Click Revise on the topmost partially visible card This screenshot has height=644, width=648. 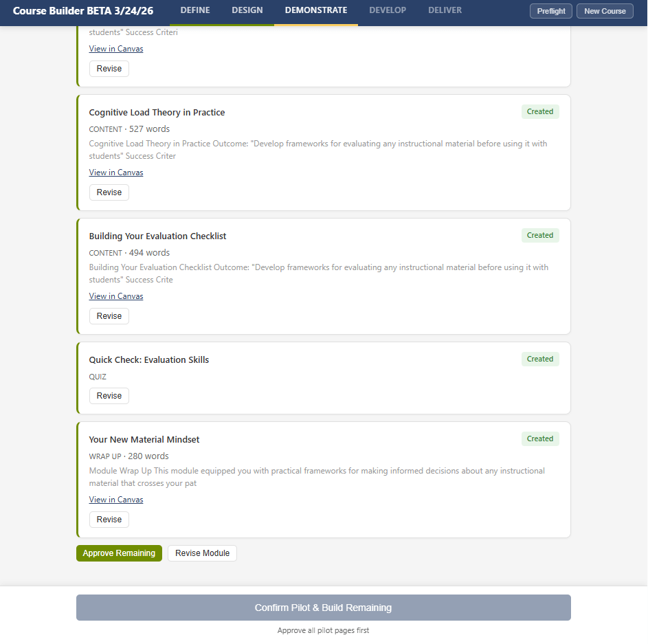(x=109, y=69)
